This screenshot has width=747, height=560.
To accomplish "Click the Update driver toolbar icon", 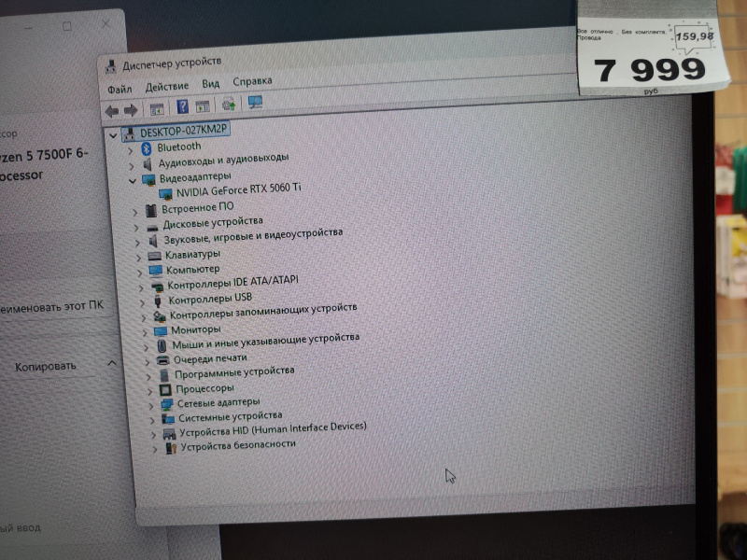I will (229, 104).
